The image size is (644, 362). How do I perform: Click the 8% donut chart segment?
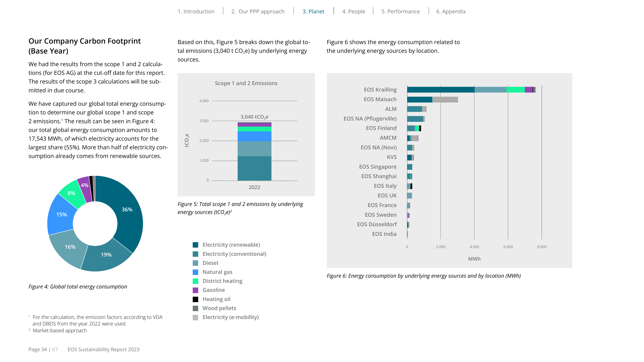71,193
